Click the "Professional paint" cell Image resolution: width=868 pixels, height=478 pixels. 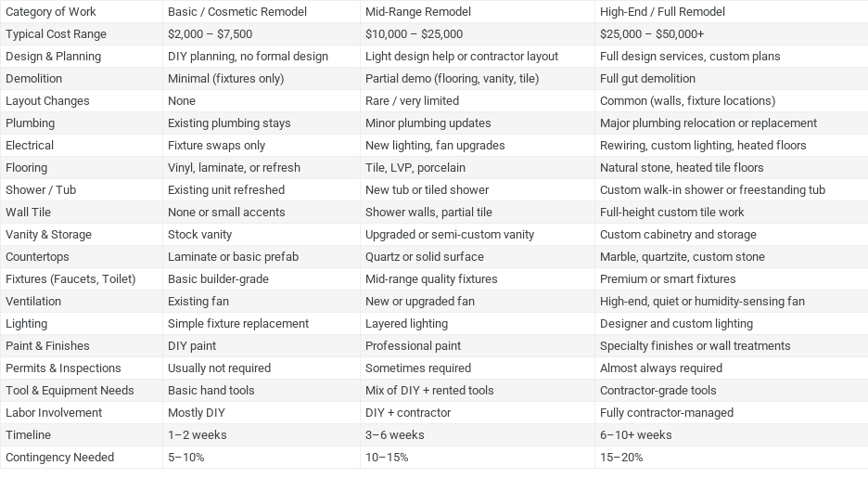[413, 346]
